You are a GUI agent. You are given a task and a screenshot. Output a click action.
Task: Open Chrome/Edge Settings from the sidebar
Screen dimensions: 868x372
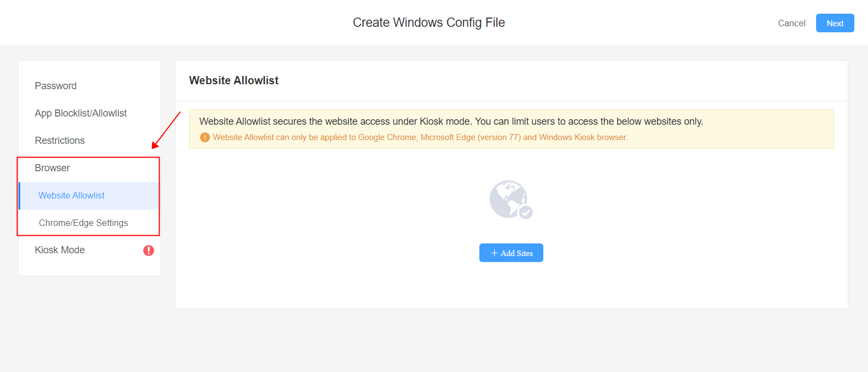(x=83, y=223)
